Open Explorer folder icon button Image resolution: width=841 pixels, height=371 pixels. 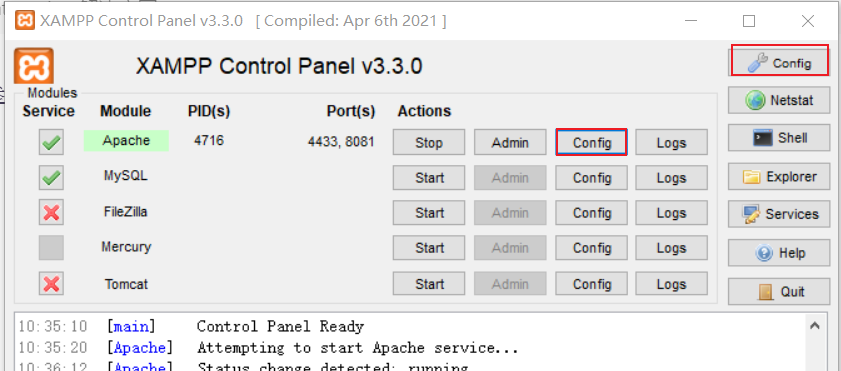pyautogui.click(x=779, y=176)
